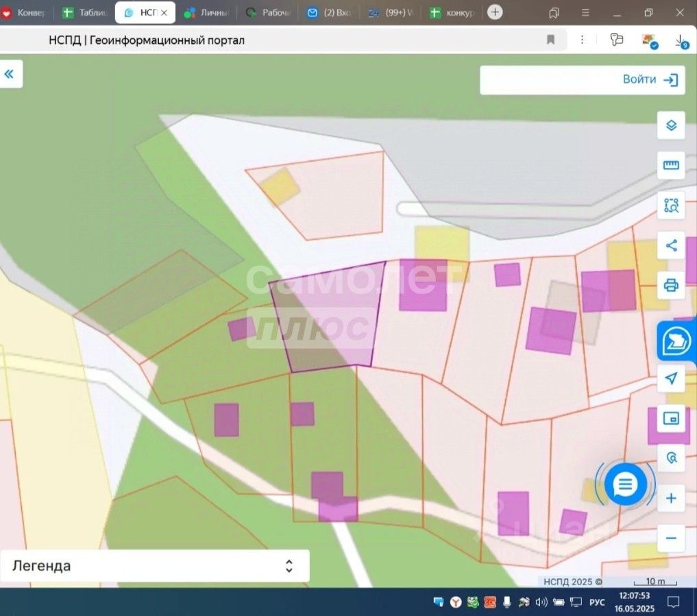Open Windows notification center
697x616 pixels.
pyautogui.click(x=674, y=602)
